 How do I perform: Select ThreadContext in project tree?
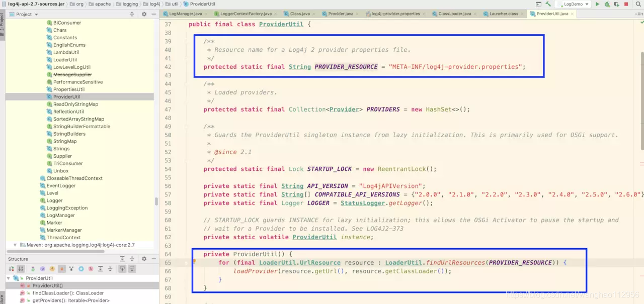(x=63, y=238)
